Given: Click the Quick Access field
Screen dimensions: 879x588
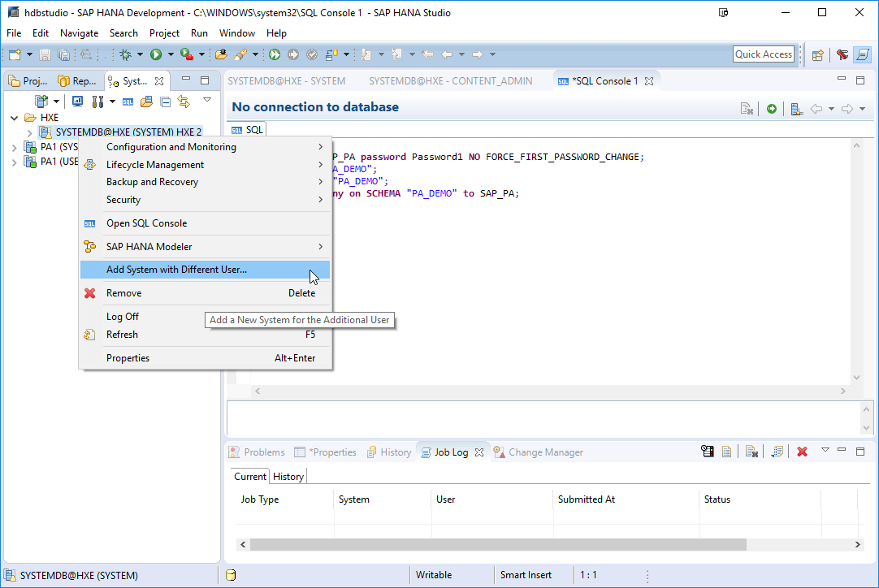Looking at the screenshot, I should coord(764,54).
